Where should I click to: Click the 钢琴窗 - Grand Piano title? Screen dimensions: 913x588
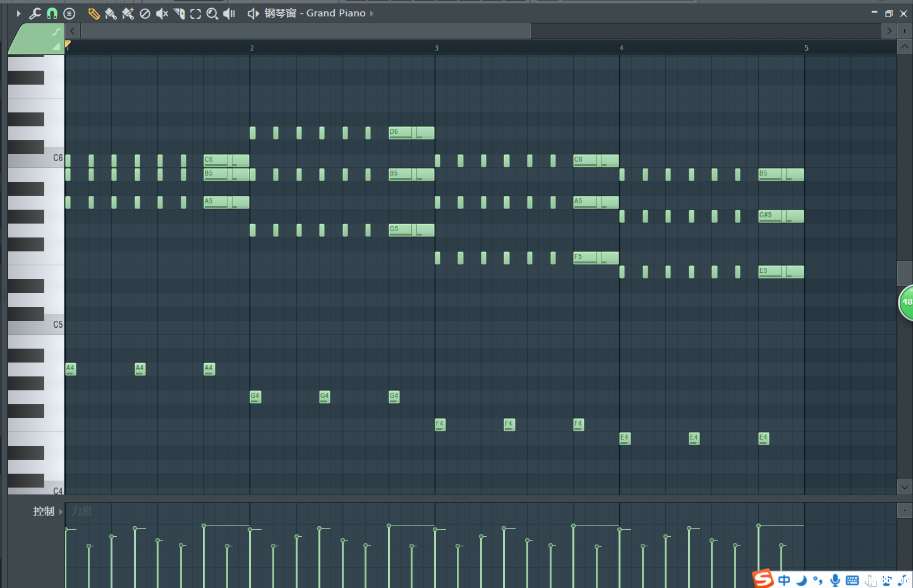point(315,13)
